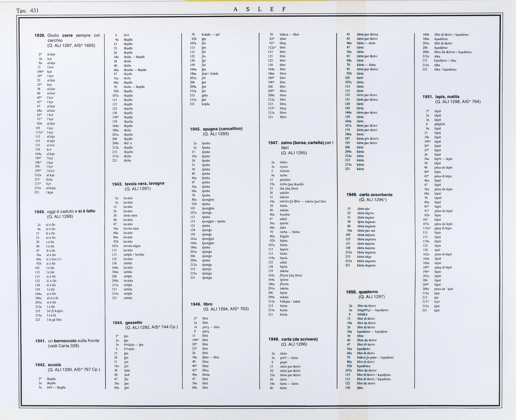Click the Tav. 431 page label

pos(27,11)
